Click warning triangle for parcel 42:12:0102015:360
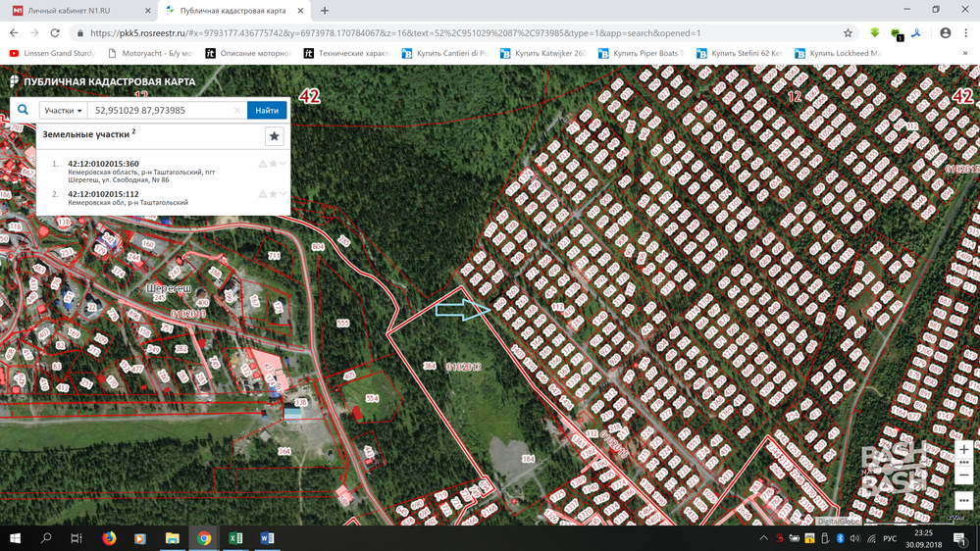Viewport: 980px width, 551px height. point(263,164)
